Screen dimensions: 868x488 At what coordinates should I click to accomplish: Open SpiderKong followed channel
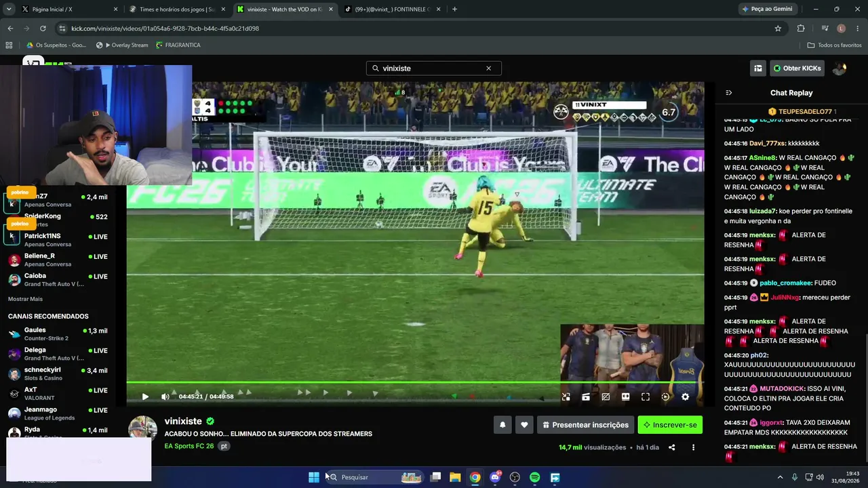[58, 220]
